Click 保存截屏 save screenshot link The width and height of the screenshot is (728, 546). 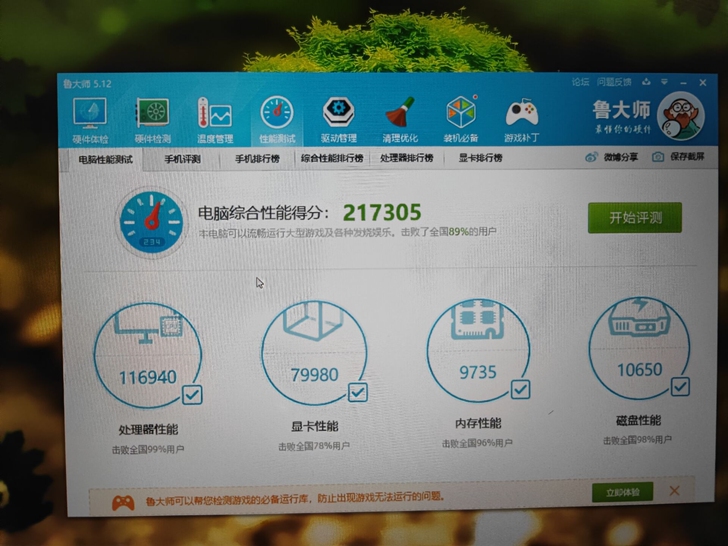(x=687, y=156)
